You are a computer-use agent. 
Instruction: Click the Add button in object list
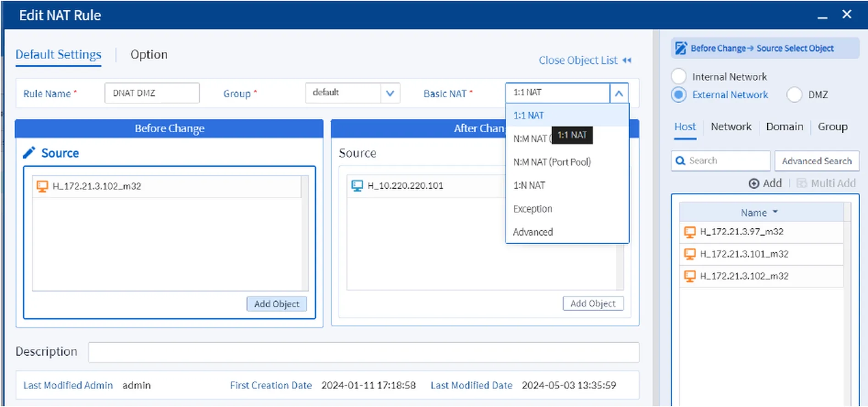[765, 183]
